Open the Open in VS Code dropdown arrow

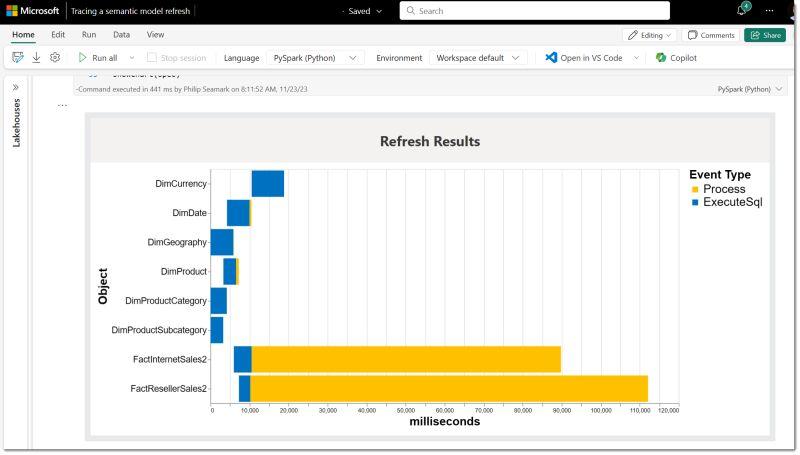point(638,58)
